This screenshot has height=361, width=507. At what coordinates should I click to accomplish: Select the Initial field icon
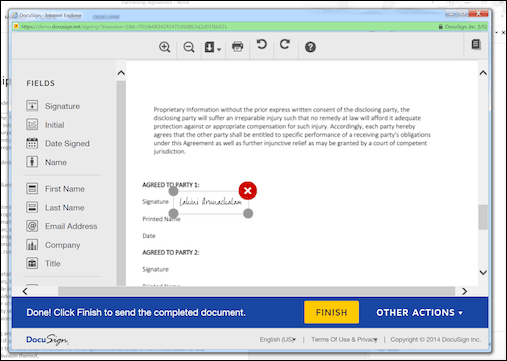pos(32,125)
